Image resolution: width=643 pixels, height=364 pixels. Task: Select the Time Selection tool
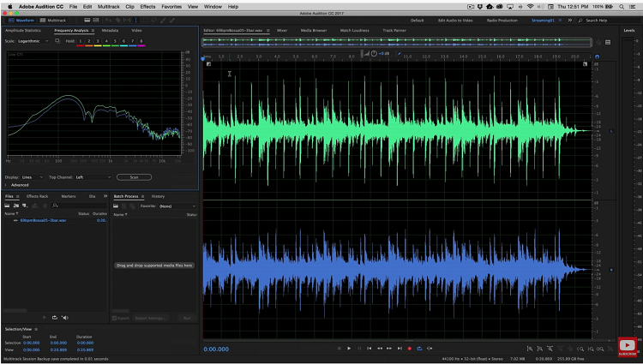point(135,20)
